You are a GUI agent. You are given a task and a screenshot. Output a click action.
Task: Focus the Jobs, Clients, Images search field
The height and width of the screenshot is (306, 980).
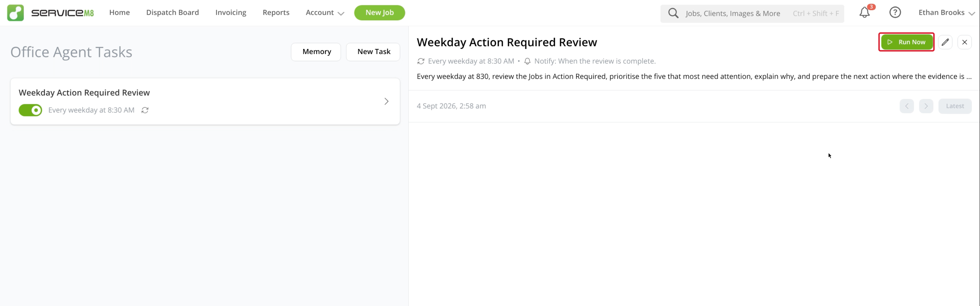click(x=752, y=13)
